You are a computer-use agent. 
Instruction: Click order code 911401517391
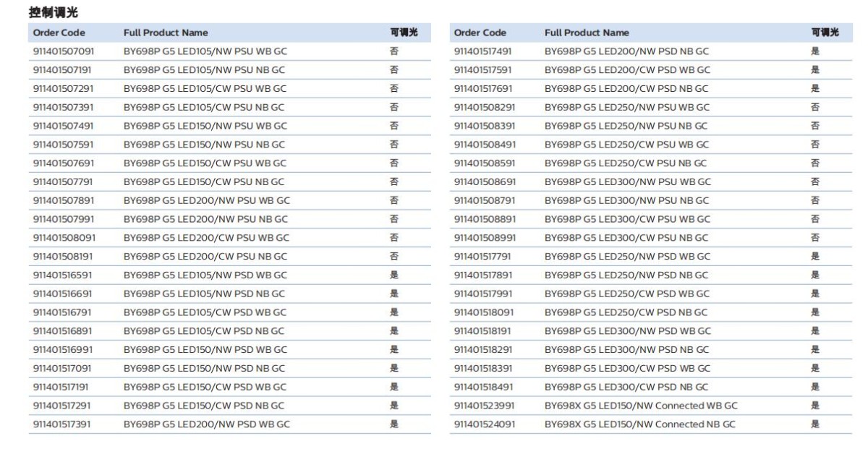(x=63, y=424)
